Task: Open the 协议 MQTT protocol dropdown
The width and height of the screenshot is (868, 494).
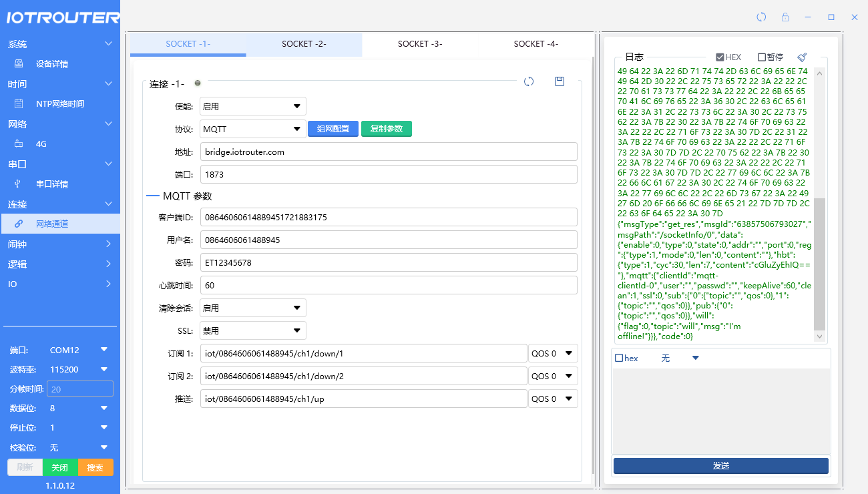Action: (252, 129)
